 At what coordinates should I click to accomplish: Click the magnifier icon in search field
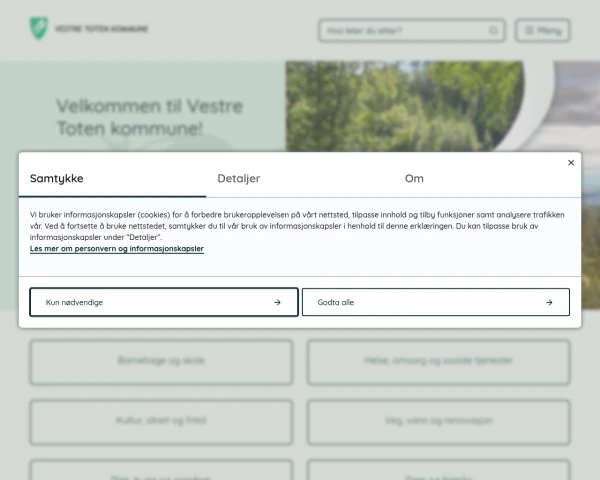pyautogui.click(x=493, y=30)
